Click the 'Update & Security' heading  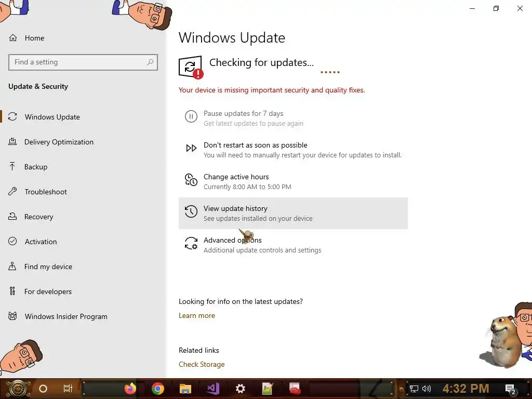click(38, 86)
